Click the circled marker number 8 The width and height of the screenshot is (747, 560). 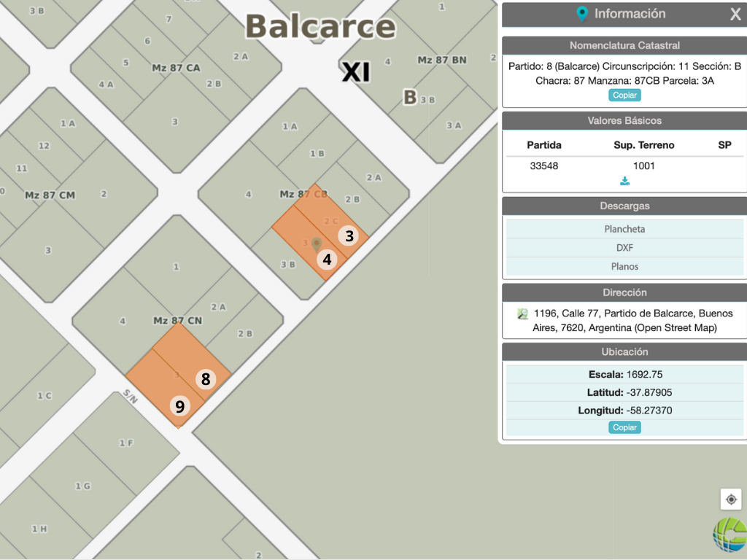(x=206, y=379)
